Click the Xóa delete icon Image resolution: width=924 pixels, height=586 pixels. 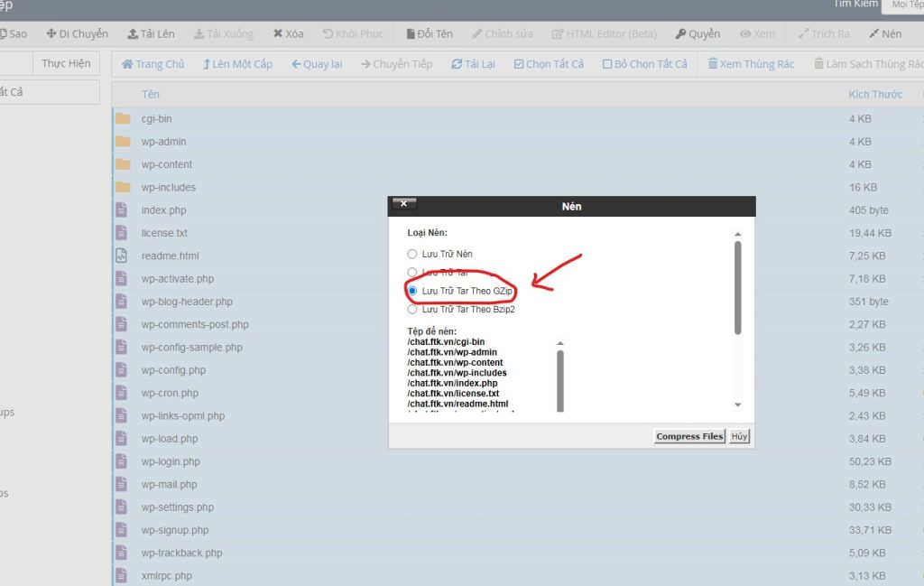pyautogui.click(x=279, y=34)
